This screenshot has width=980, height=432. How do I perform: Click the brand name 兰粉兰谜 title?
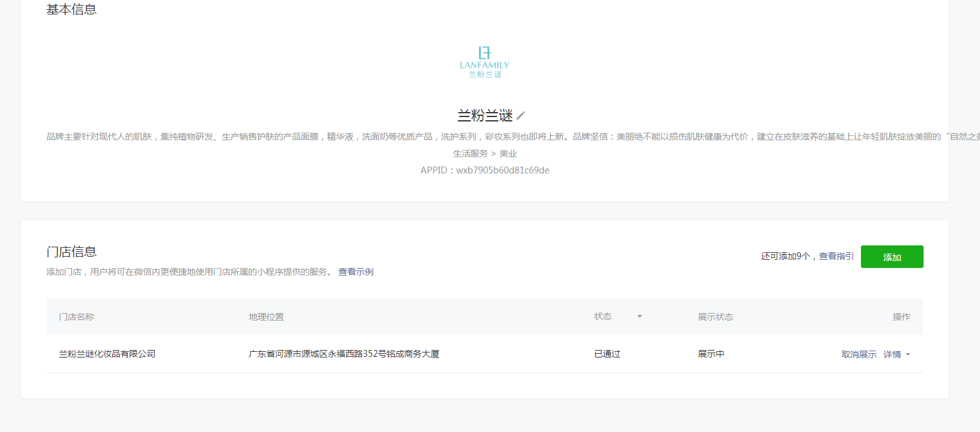pyautogui.click(x=485, y=116)
